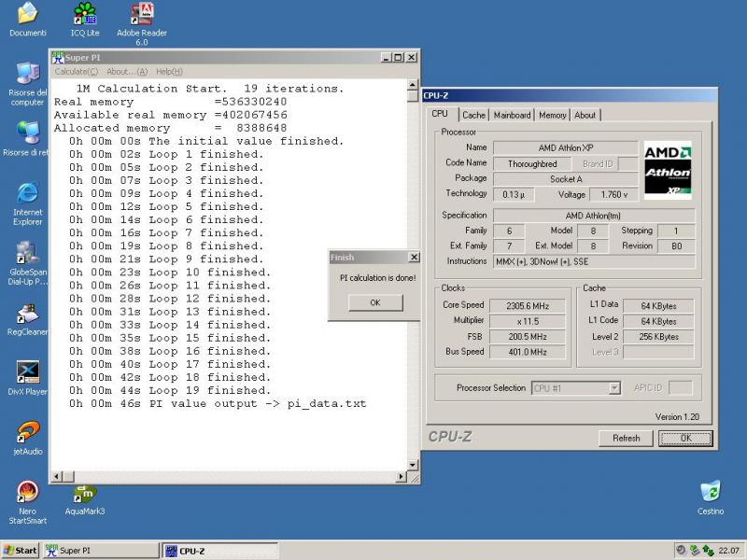
Task: Click the '1M Calculation Start' line
Action: (209, 89)
